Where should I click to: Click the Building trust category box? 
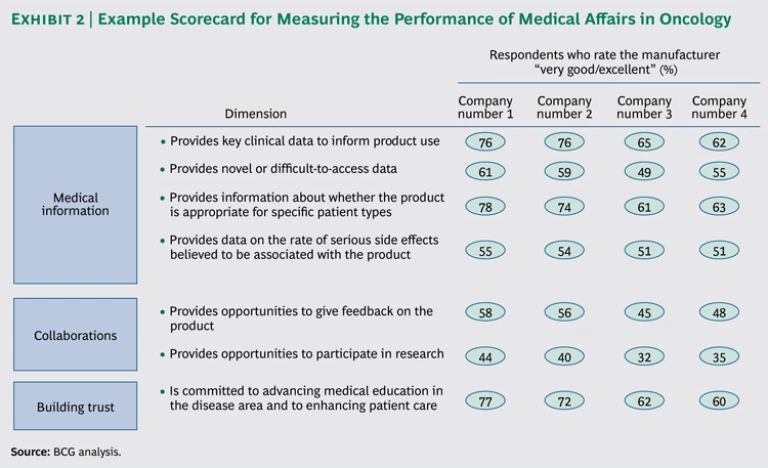75,407
